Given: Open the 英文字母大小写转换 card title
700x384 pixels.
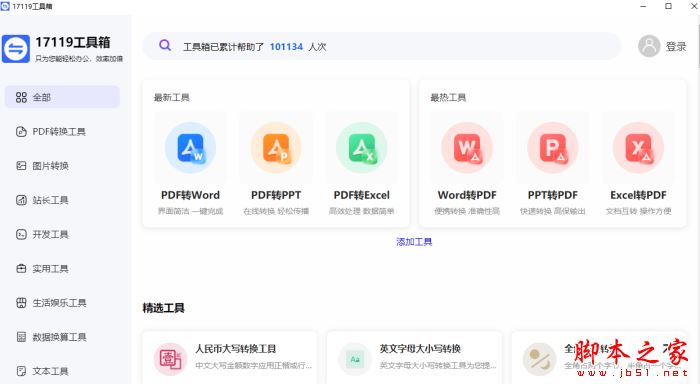Looking at the screenshot, I should click(420, 349).
